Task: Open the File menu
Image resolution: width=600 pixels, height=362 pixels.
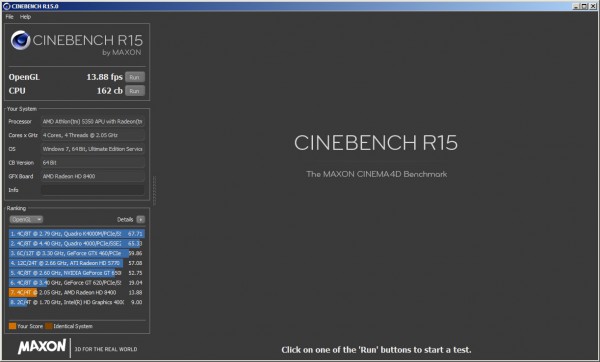Action: [10, 17]
